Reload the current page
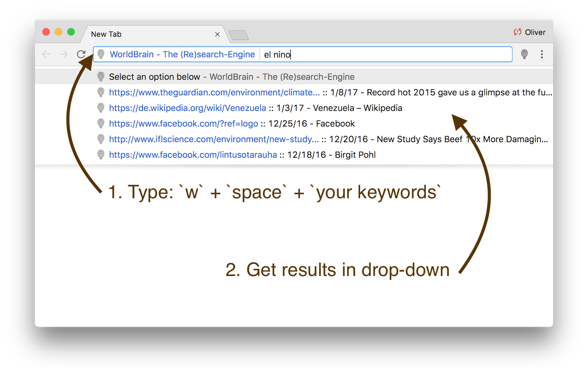 click(x=81, y=54)
